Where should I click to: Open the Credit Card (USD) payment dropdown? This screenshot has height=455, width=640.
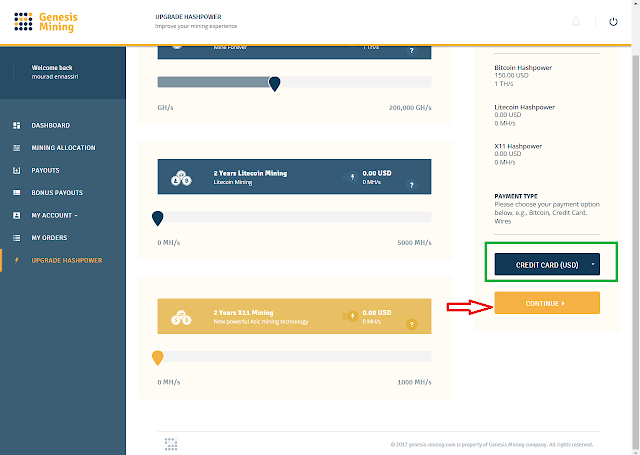(x=547, y=264)
